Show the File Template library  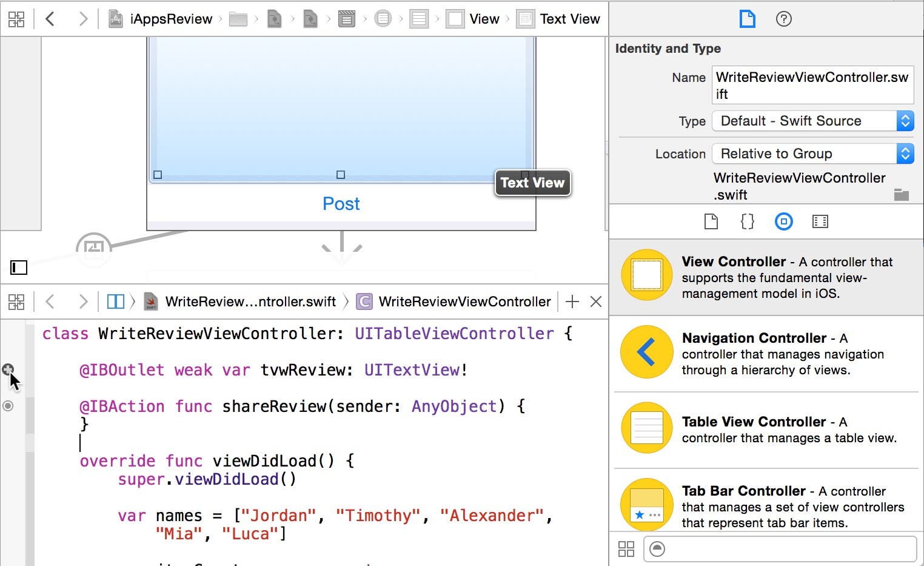pyautogui.click(x=711, y=222)
